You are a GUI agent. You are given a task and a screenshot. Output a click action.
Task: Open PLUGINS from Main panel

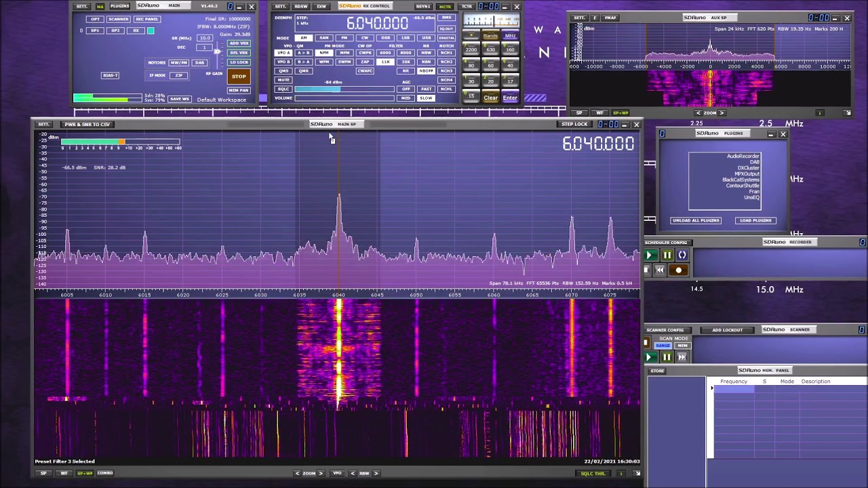tap(120, 6)
